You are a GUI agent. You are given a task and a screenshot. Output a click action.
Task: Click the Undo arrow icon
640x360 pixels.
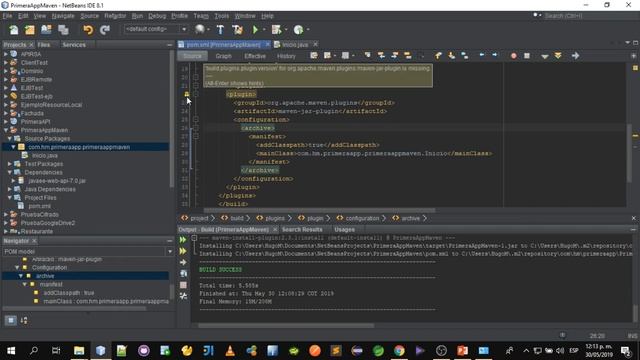88,30
